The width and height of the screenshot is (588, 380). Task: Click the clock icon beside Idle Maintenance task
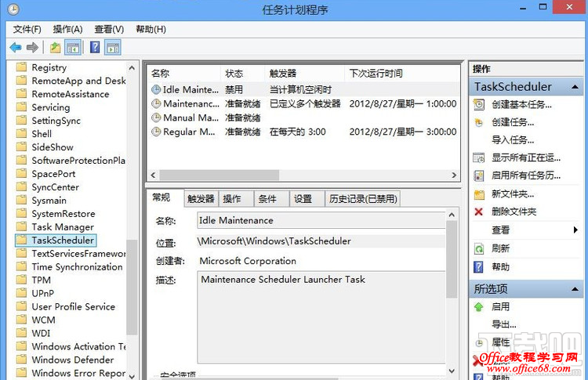tap(156, 89)
